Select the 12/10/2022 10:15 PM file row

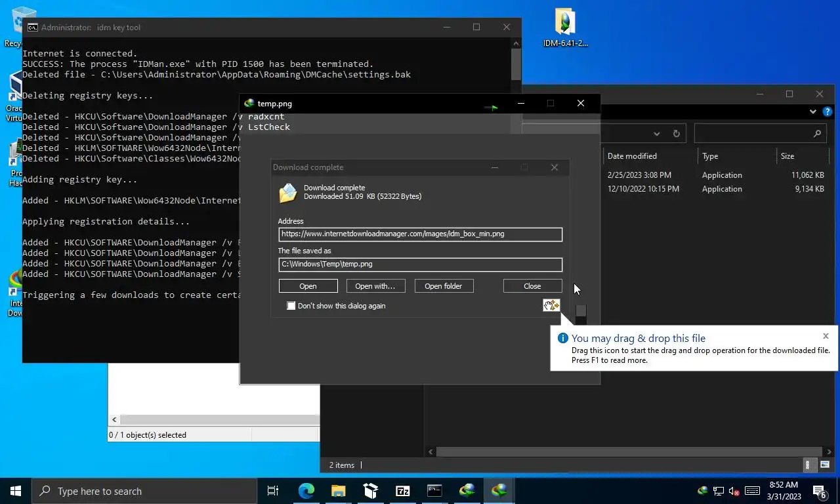714,189
